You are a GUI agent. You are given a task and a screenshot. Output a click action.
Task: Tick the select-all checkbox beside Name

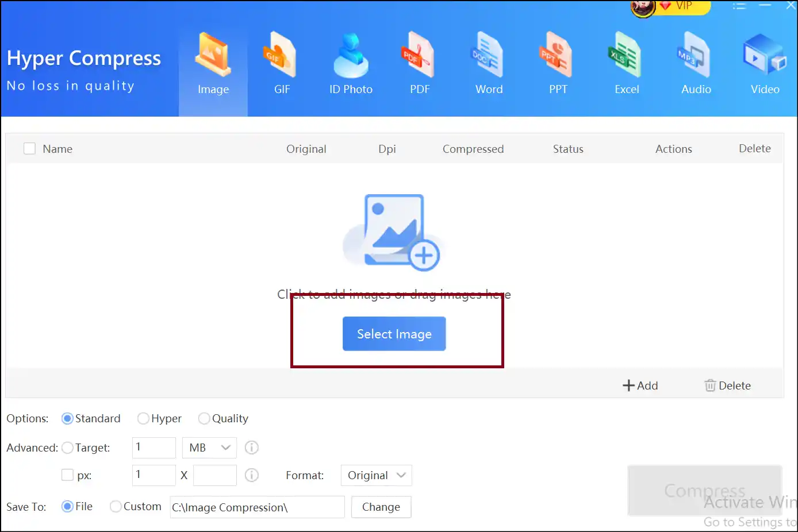tap(29, 149)
